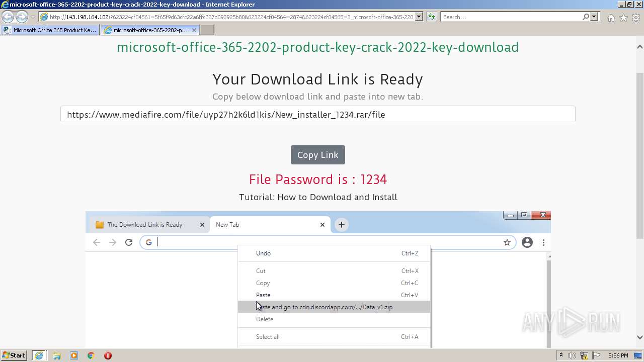Click the page scrollbar down arrow

(x=640, y=337)
